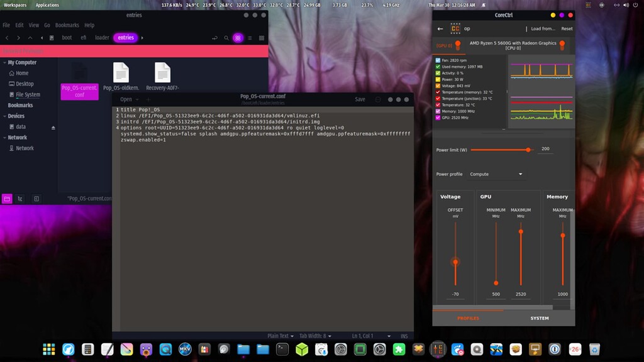Image resolution: width=644 pixels, height=362 pixels.
Task: Switch file manager to icon view
Action: tap(238, 38)
